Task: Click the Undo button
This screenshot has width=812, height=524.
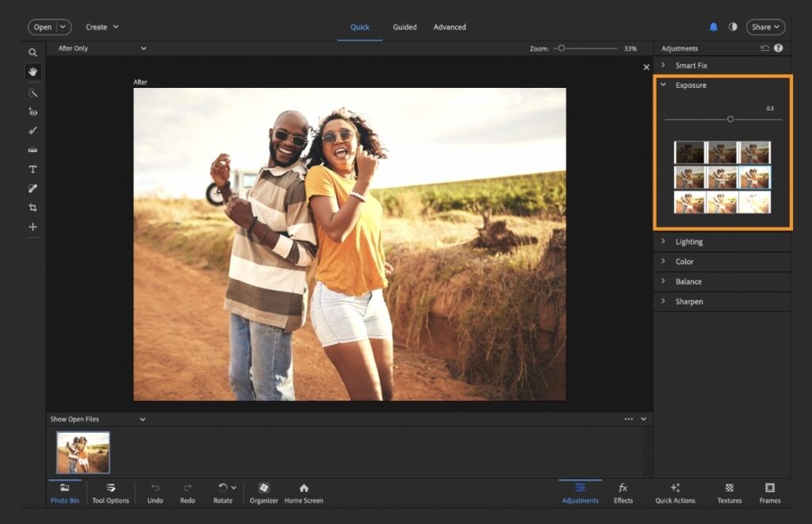Action: [x=155, y=493]
